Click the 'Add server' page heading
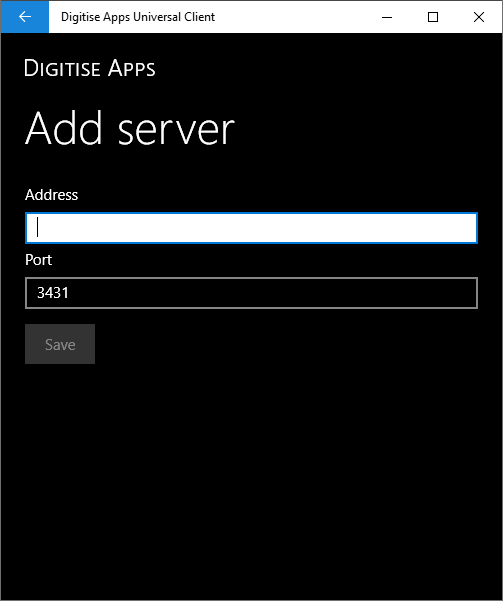 pos(130,128)
